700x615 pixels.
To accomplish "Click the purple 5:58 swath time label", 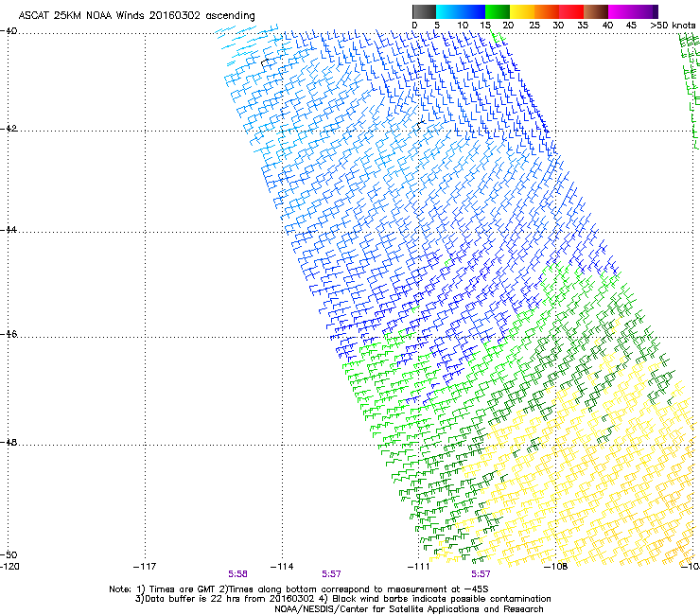I will coord(238,574).
